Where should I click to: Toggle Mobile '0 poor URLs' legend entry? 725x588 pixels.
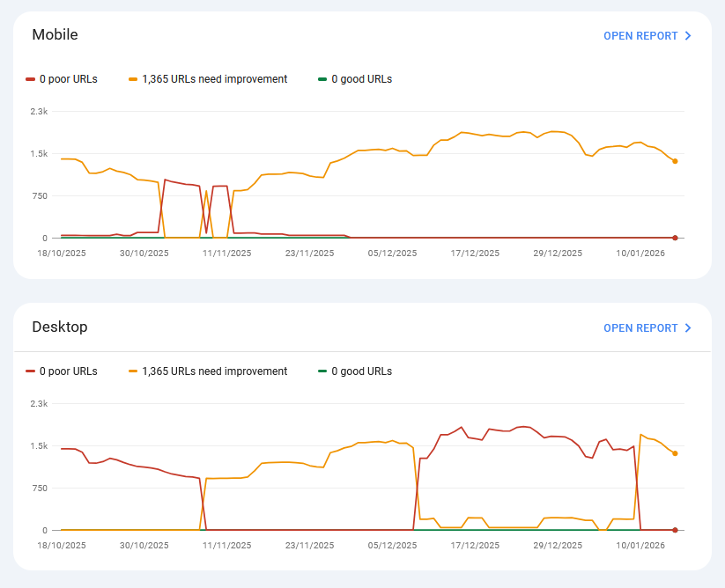tap(62, 79)
